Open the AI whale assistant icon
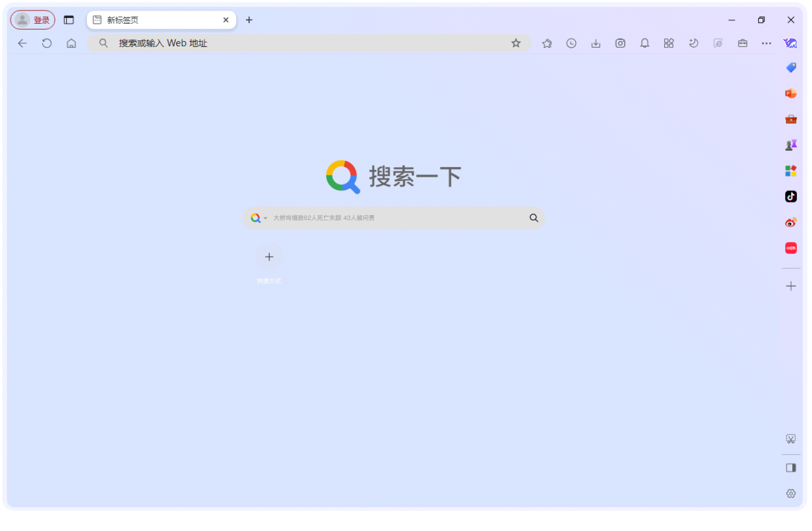This screenshot has width=812, height=531. pos(791,43)
